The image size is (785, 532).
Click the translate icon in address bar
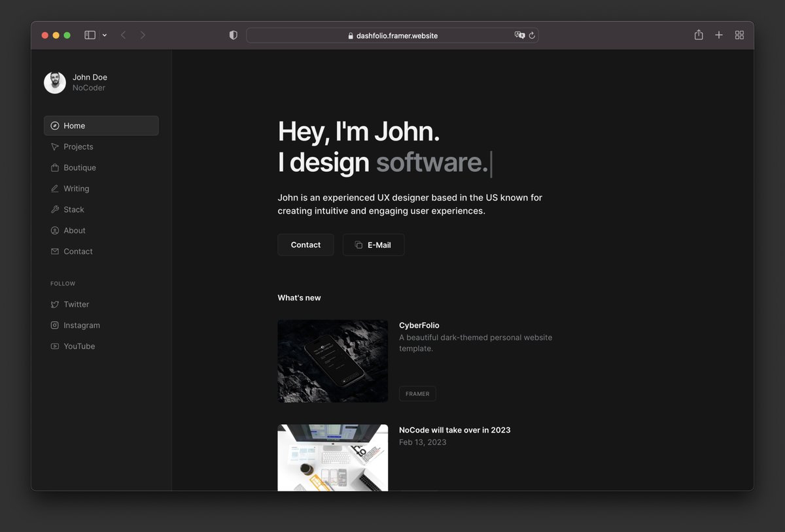tap(520, 35)
